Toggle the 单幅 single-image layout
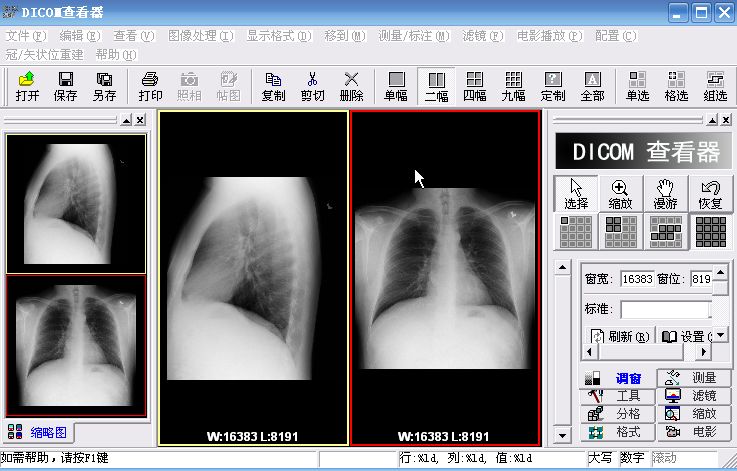The image size is (737, 471). coord(396,86)
